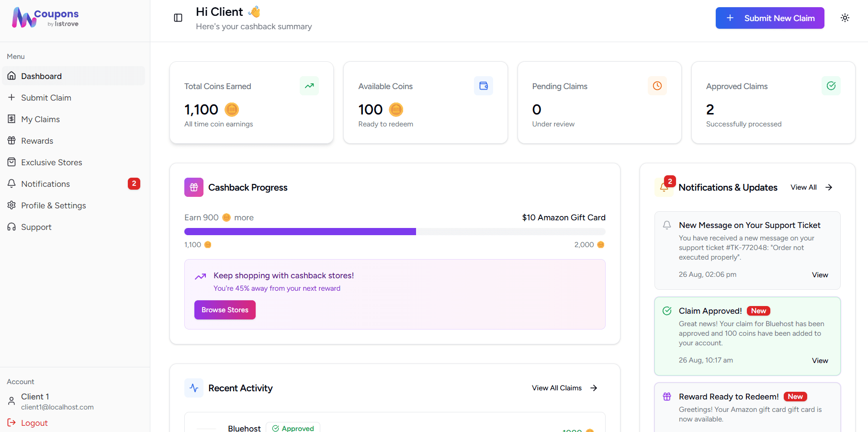Click the purple gift icon of Cashback Progress
The image size is (868, 432).
point(194,187)
